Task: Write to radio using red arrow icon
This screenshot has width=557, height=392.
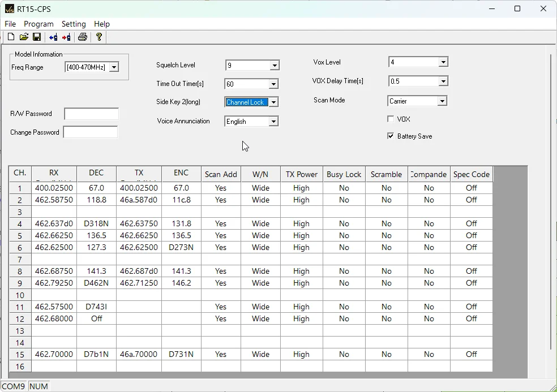Action: point(66,37)
